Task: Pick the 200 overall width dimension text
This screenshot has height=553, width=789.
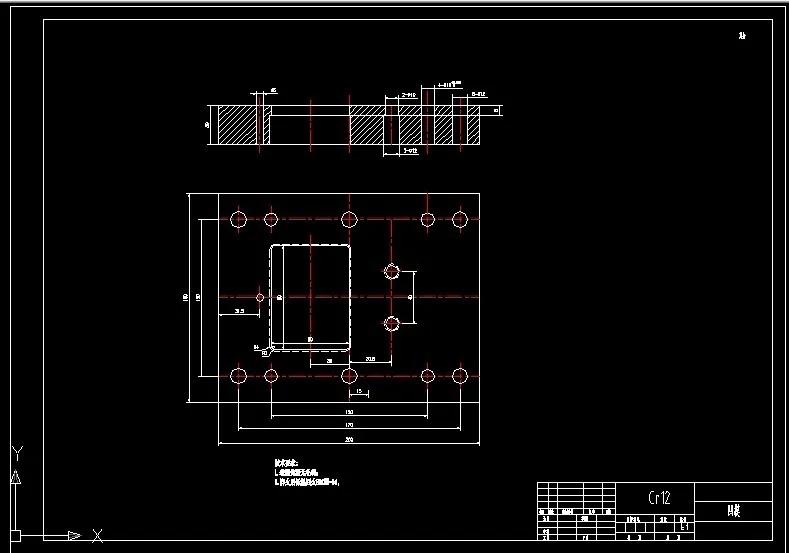Action: [349, 439]
